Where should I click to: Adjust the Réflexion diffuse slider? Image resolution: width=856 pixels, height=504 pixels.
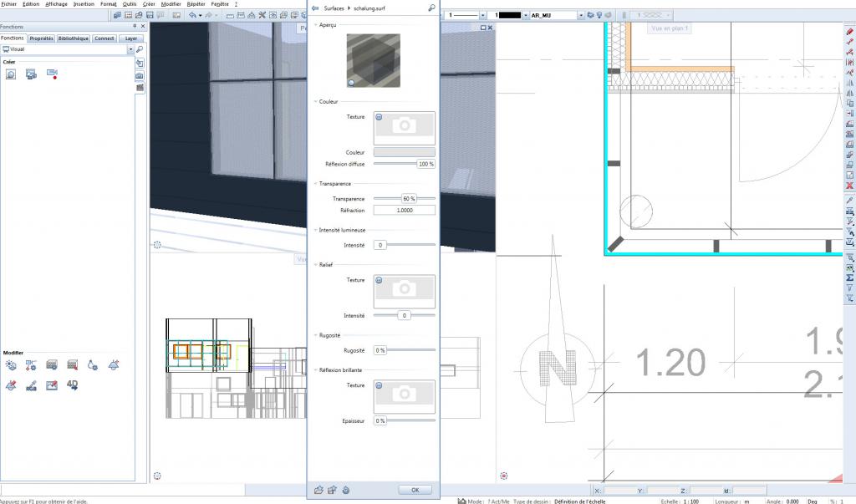(x=405, y=164)
